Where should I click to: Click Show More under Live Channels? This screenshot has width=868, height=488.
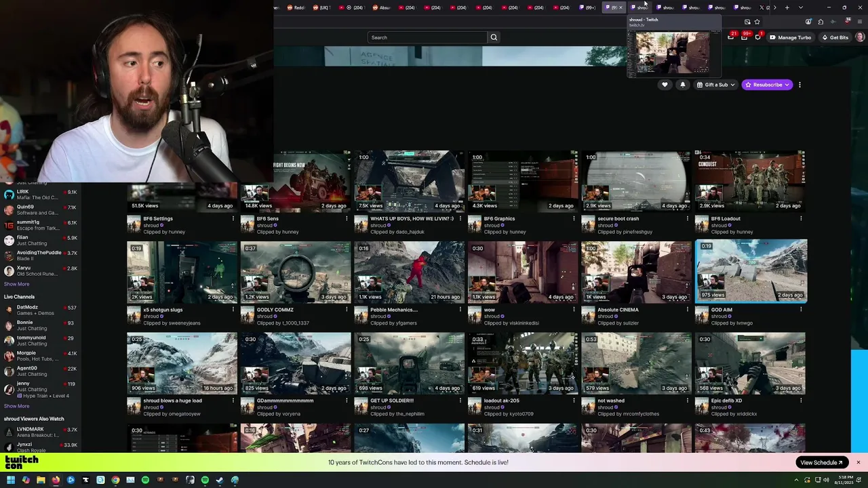tap(16, 406)
